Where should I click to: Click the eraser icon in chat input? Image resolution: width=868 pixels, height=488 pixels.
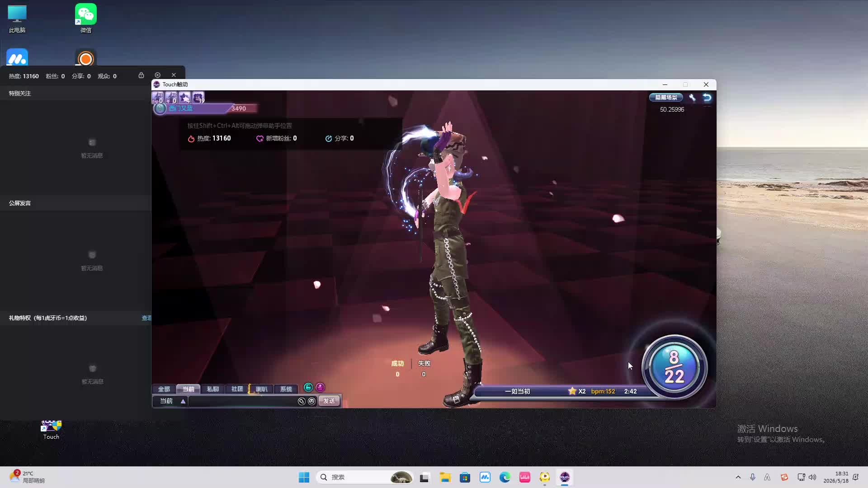[302, 401]
